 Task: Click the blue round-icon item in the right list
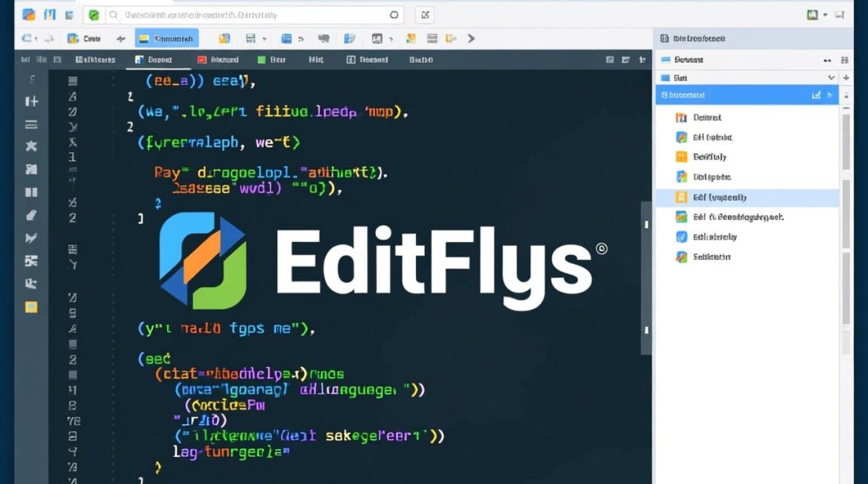coord(706,237)
